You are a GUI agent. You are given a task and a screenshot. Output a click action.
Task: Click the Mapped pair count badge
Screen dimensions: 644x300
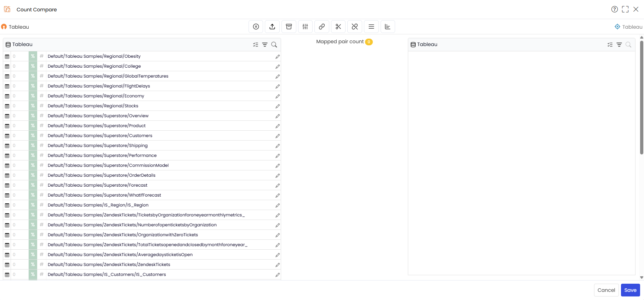click(369, 42)
